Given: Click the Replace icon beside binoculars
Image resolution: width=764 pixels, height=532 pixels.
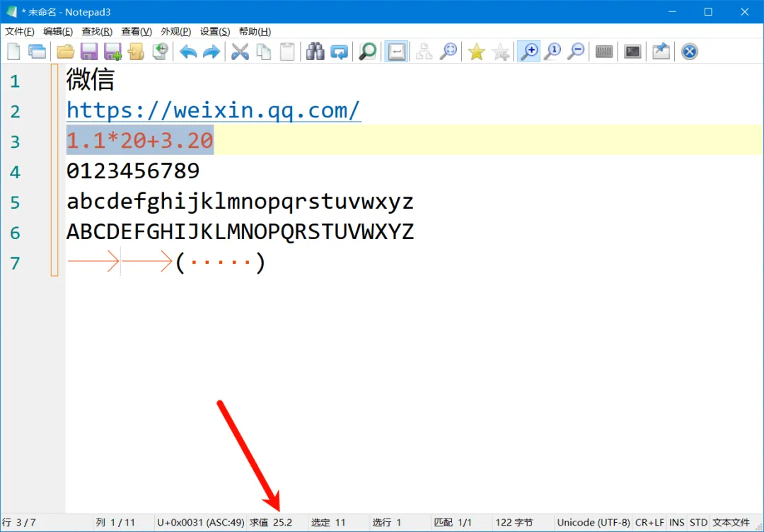Looking at the screenshot, I should [339, 52].
